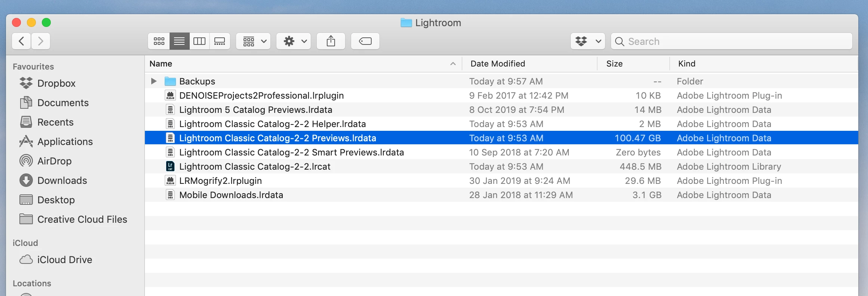Sort by the Size column header
Image resolution: width=868 pixels, height=296 pixels.
[633, 64]
